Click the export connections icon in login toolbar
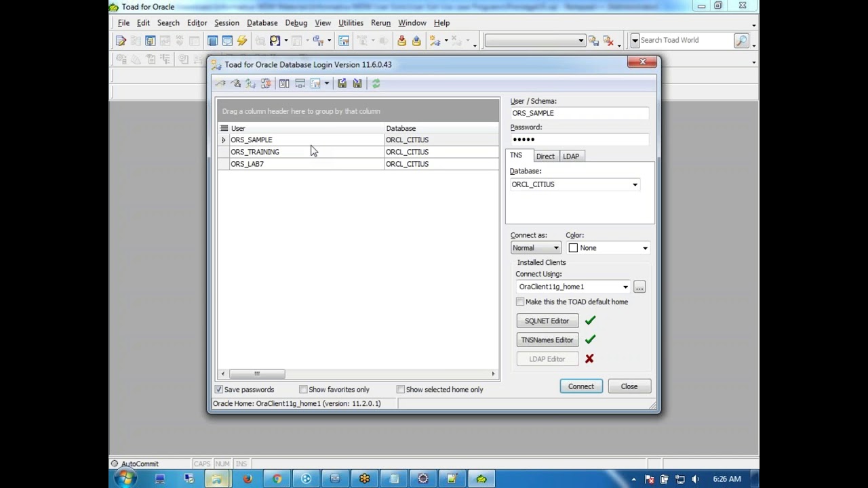 [342, 83]
